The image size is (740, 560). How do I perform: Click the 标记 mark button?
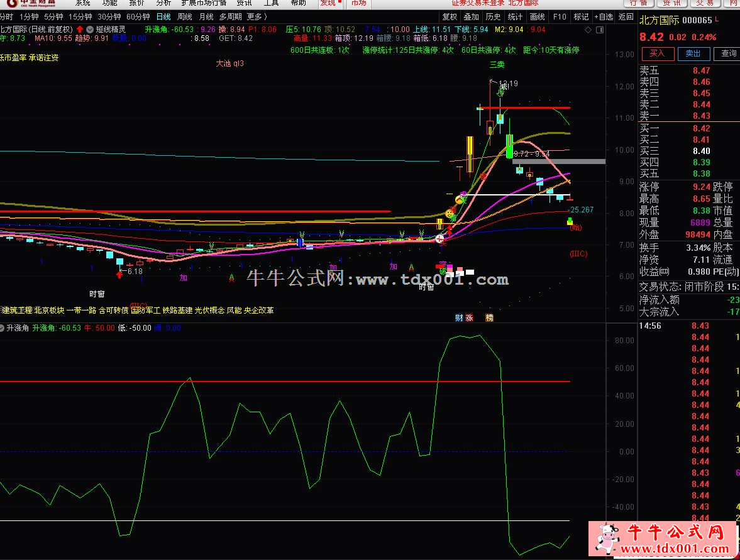coord(581,16)
